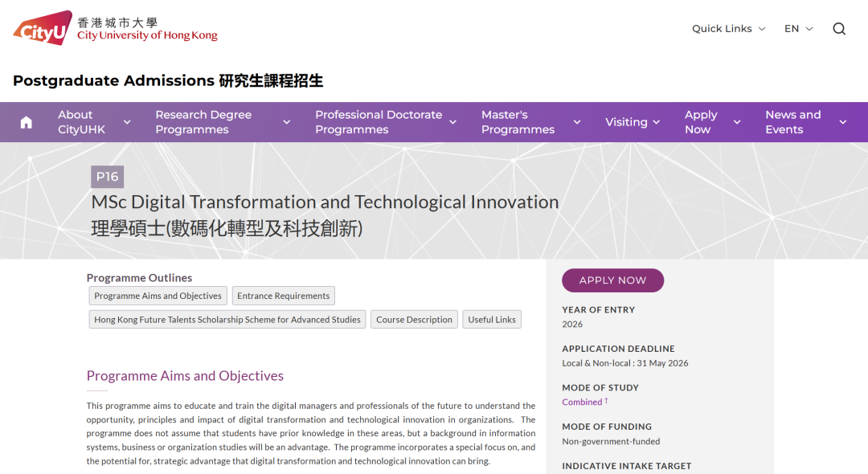Open the search magnifier icon
This screenshot has width=868, height=474.
click(x=839, y=29)
